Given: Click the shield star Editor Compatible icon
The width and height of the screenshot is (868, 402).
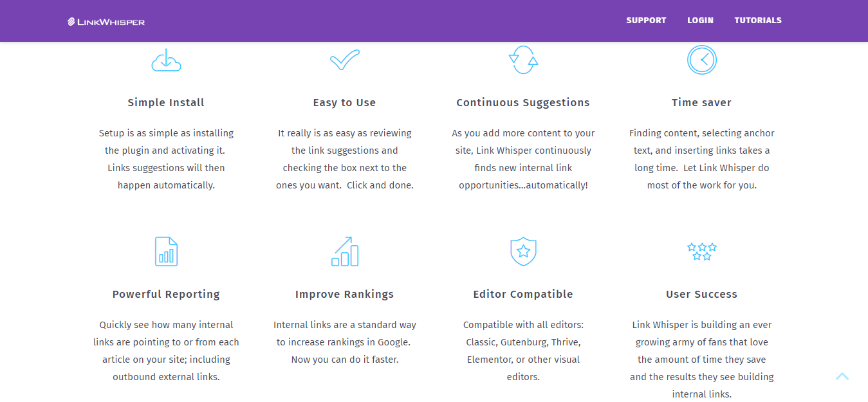Looking at the screenshot, I should pos(523,251).
